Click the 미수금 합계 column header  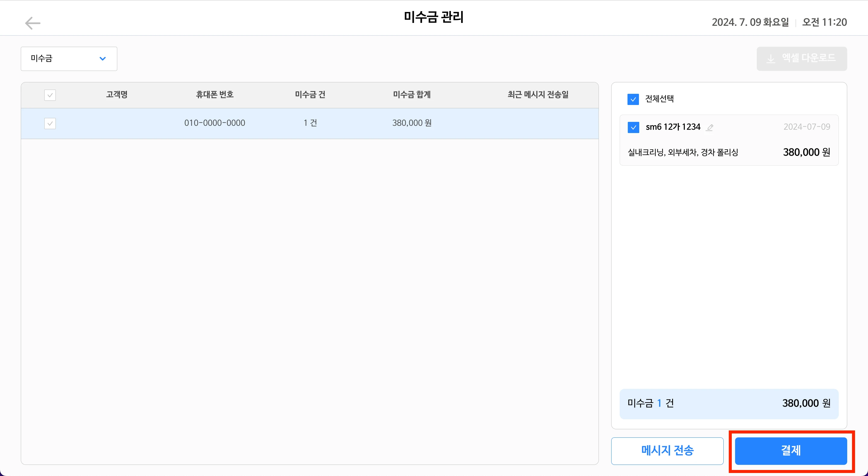[x=412, y=94]
